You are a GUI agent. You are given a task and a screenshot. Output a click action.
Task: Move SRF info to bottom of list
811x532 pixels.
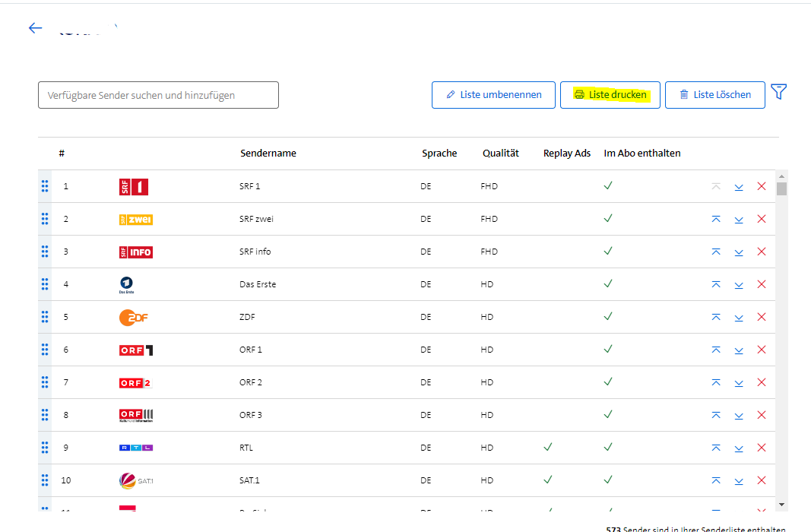(738, 252)
